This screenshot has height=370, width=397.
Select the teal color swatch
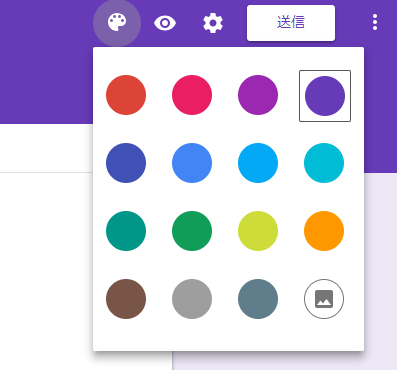coord(126,231)
